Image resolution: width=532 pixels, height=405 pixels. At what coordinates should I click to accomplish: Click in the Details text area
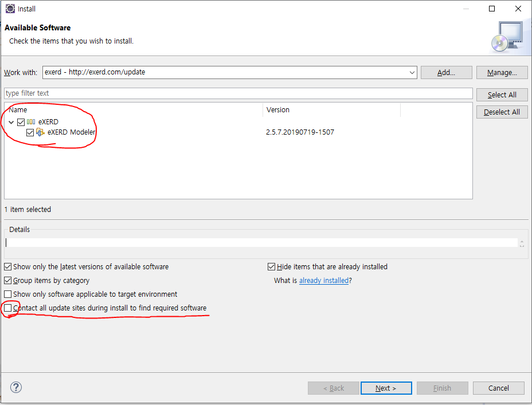click(x=261, y=243)
